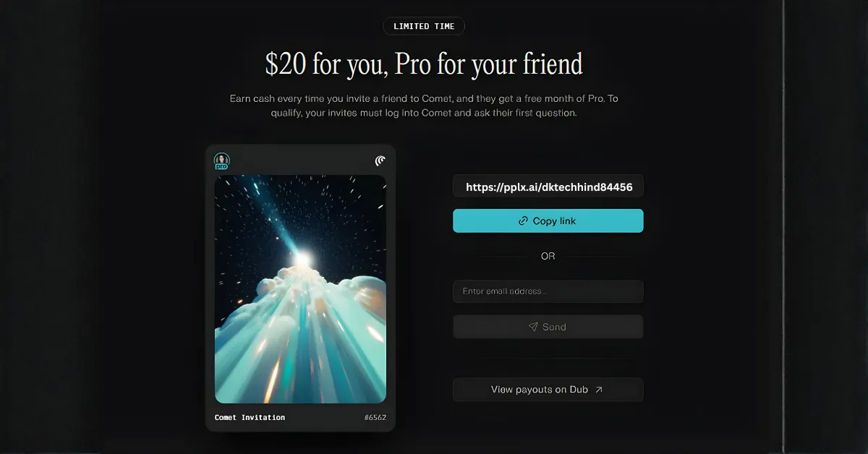
Task: Select the pplx.ai referral URL field
Action: pyautogui.click(x=548, y=187)
